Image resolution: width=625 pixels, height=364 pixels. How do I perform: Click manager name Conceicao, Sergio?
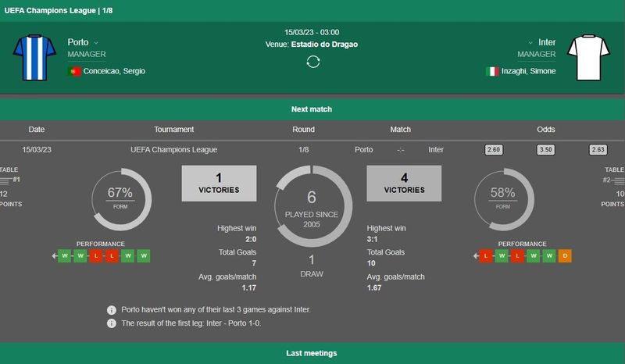coord(114,71)
